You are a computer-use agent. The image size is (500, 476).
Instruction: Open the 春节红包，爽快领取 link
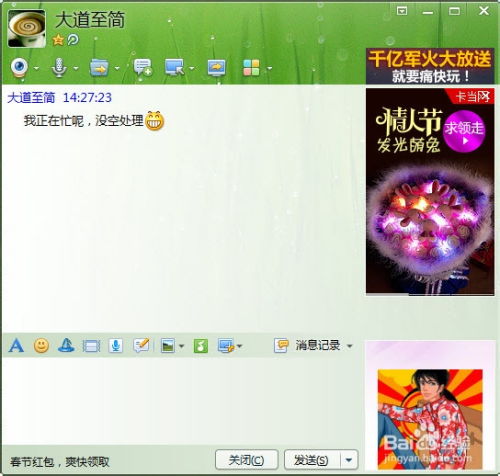pos(60,462)
